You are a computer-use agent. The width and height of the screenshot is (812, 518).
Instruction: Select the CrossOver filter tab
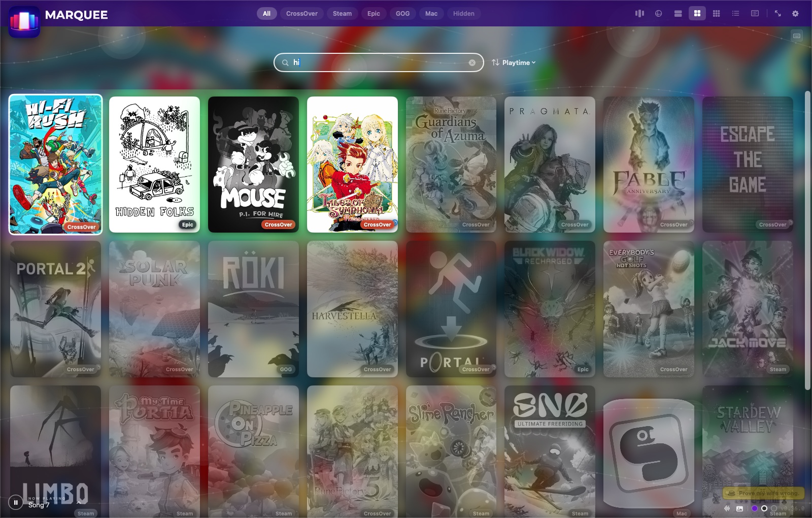pos(302,14)
